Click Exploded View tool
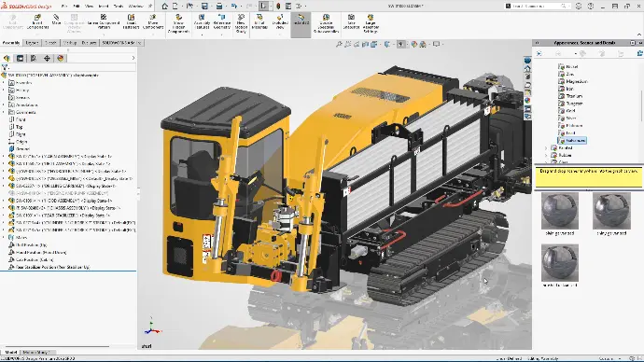Viewport: 644px width, 362px height. [280, 22]
